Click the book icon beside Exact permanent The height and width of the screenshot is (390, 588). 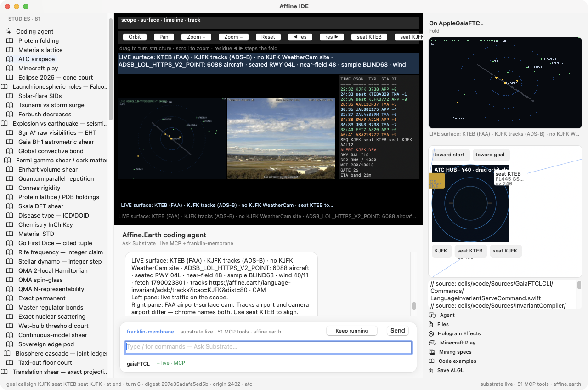pos(10,298)
